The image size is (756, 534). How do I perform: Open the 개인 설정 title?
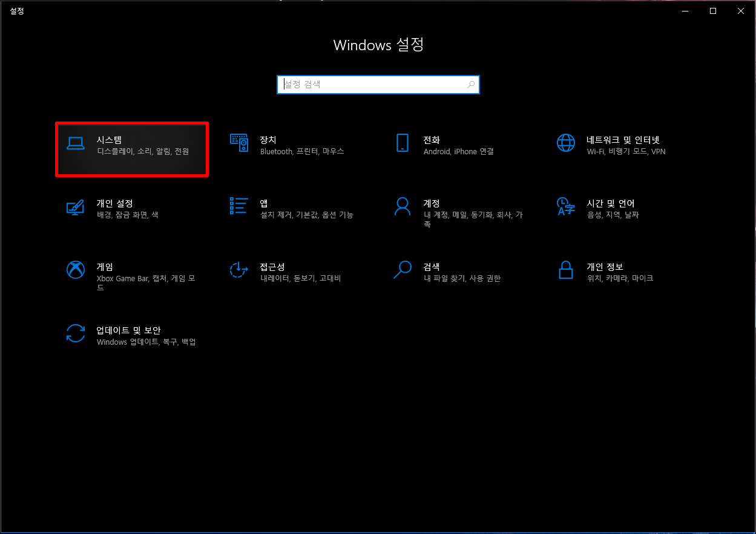click(114, 203)
